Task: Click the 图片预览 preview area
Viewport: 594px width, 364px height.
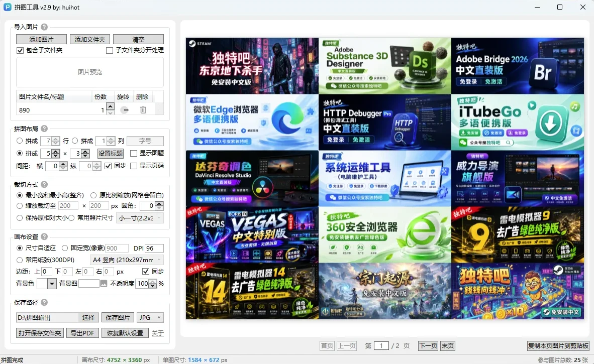Action: click(90, 72)
